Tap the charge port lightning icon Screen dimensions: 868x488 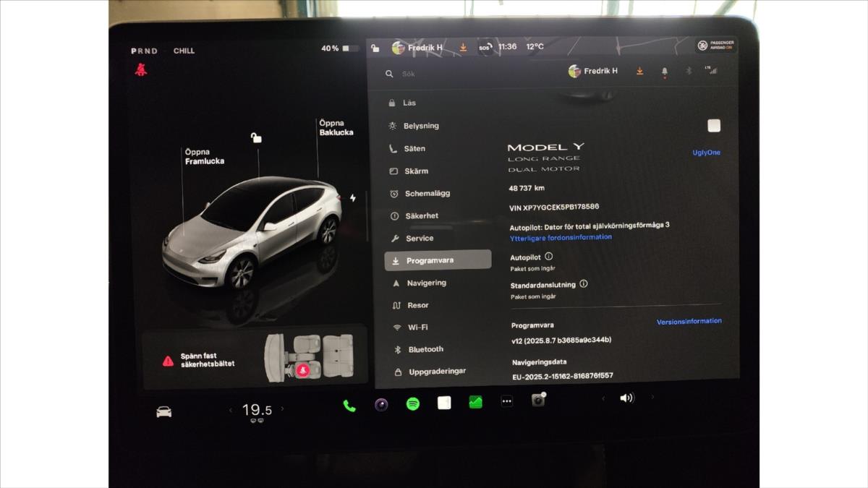(x=353, y=198)
